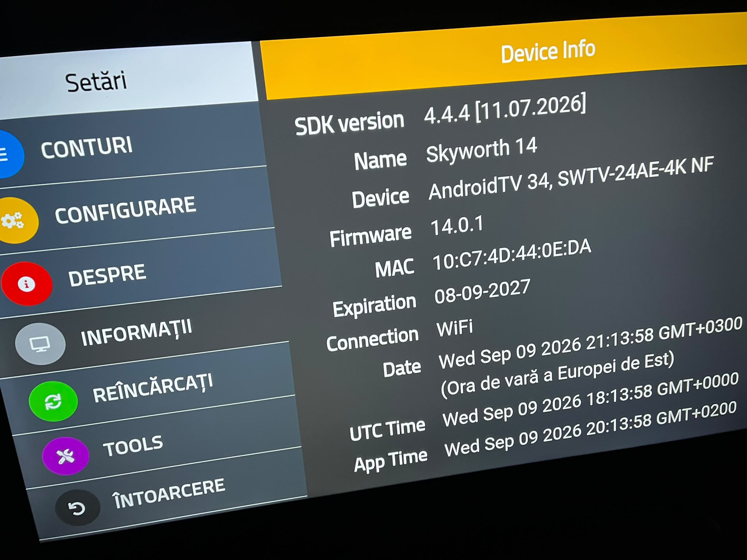Click the Expiration label
The image size is (747, 560).
point(375,306)
